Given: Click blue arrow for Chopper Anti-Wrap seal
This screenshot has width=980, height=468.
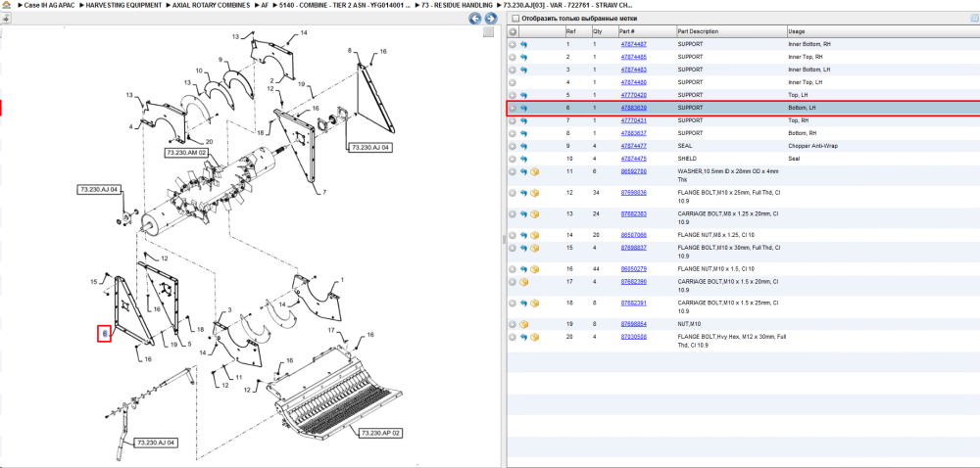Looking at the screenshot, I should (523, 146).
